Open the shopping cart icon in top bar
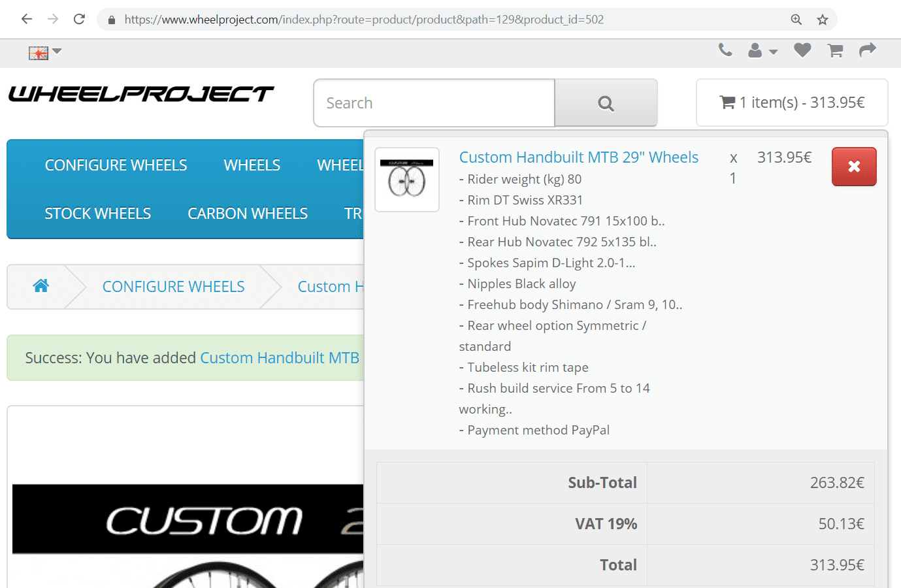 [x=835, y=50]
